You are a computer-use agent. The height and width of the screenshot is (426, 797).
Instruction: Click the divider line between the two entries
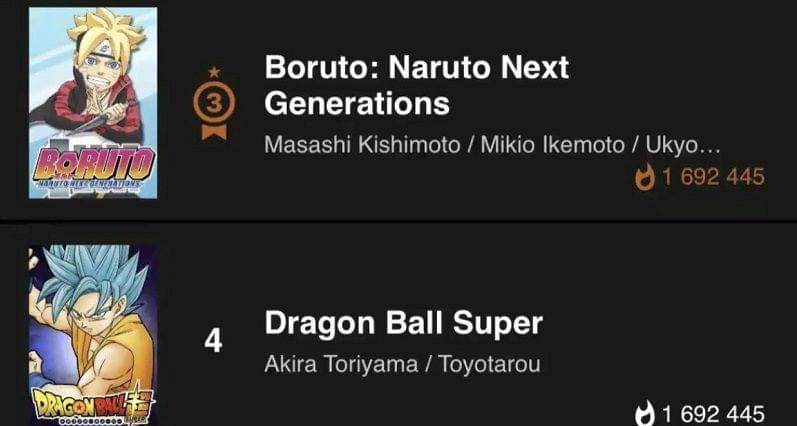(398, 221)
